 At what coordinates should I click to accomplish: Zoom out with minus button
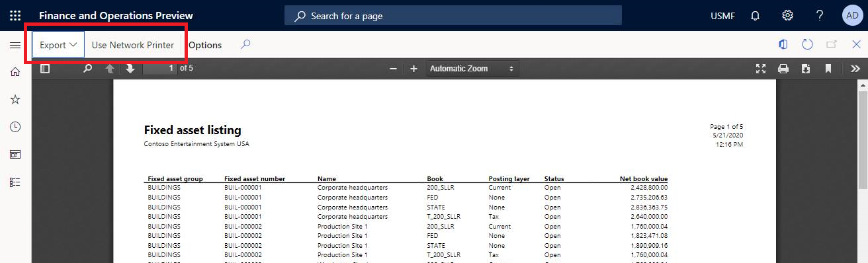coord(393,68)
